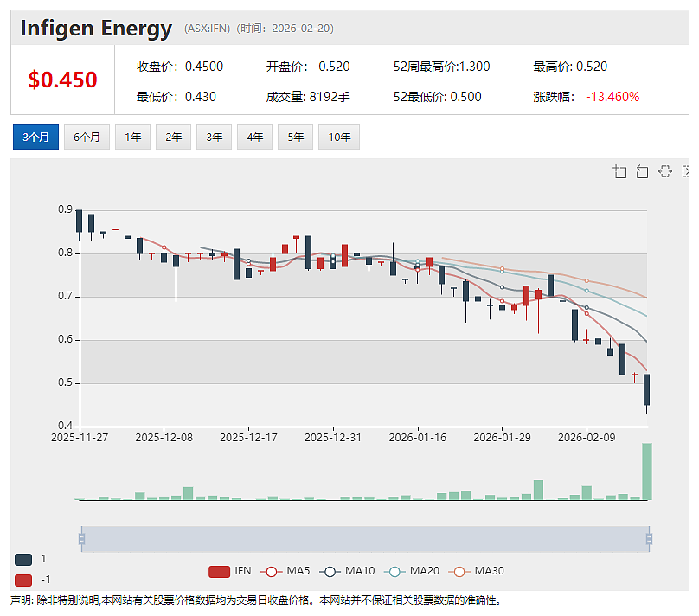
Task: Click the 0.9 price axis label
Action: 65,209
